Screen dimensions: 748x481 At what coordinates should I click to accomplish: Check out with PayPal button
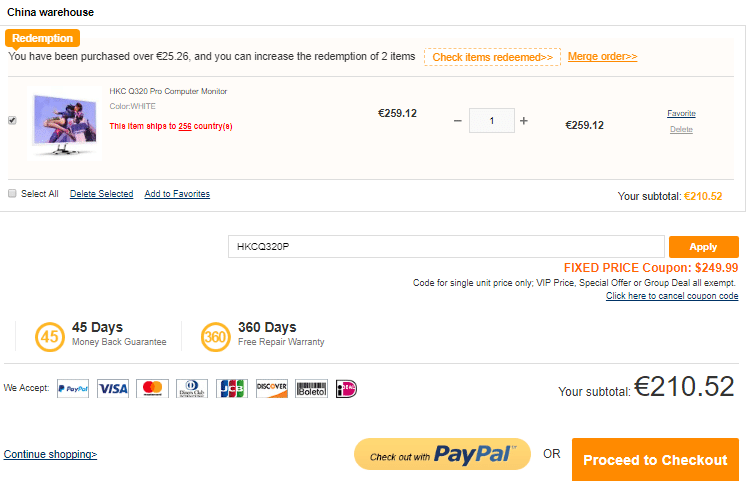442,455
